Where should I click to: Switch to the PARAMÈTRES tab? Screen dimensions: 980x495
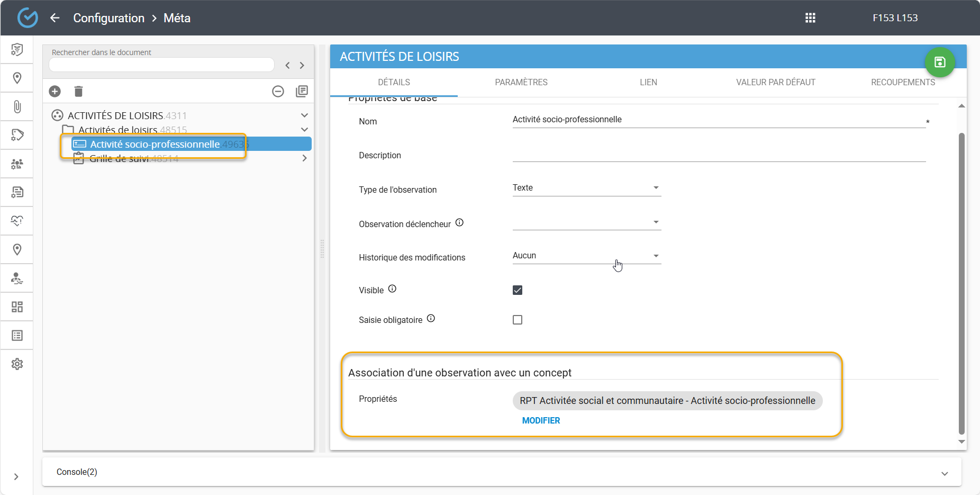point(521,83)
